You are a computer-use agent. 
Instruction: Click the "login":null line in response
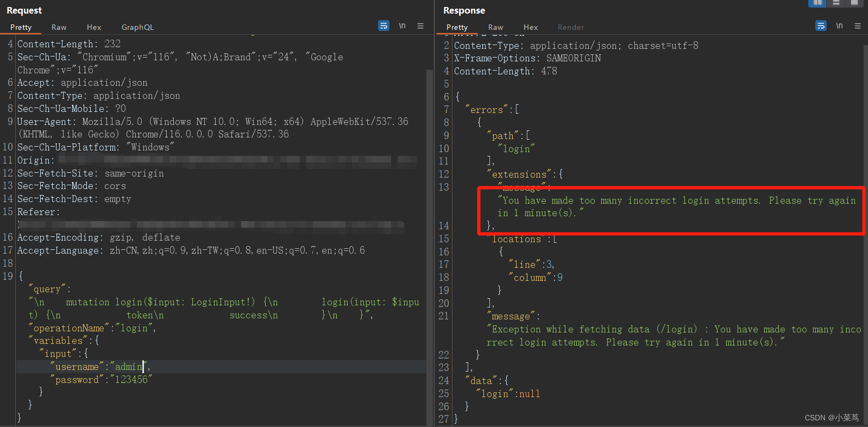[x=508, y=394]
